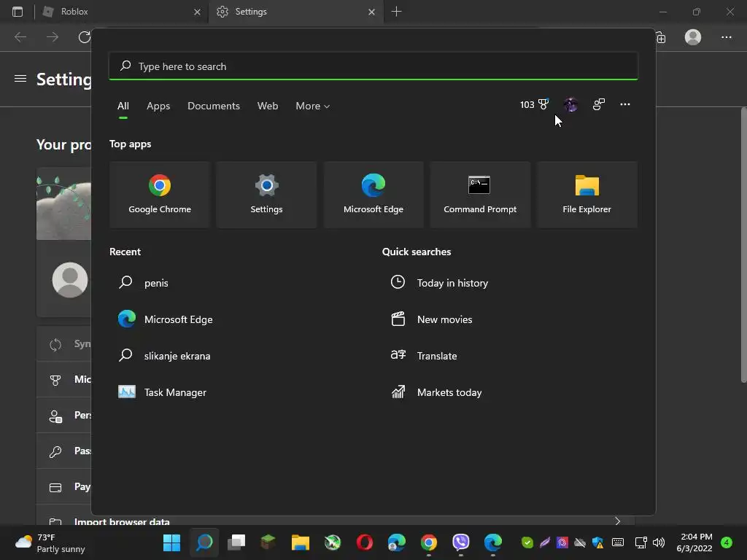Image resolution: width=747 pixels, height=560 pixels.
Task: Switch to the All search tab
Action: (123, 106)
